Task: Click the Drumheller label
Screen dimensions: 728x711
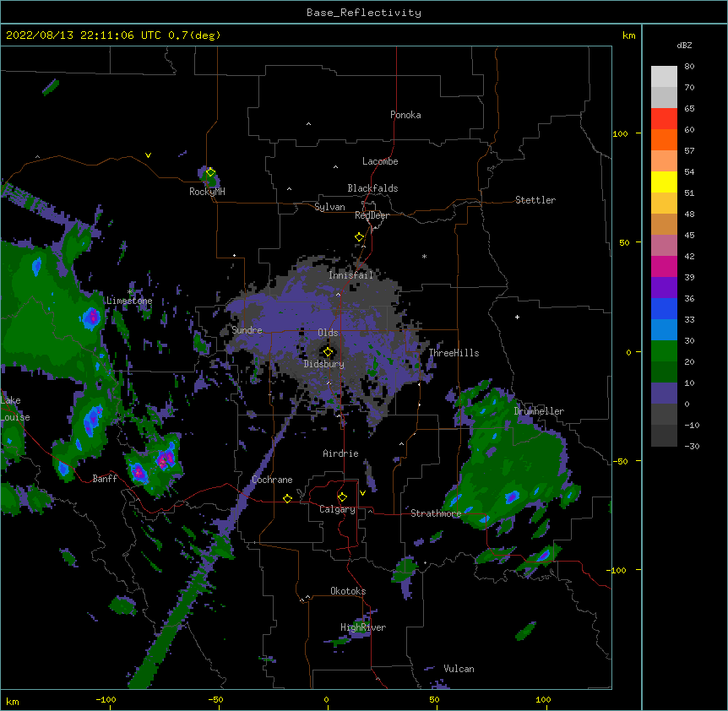Action: 539,411
